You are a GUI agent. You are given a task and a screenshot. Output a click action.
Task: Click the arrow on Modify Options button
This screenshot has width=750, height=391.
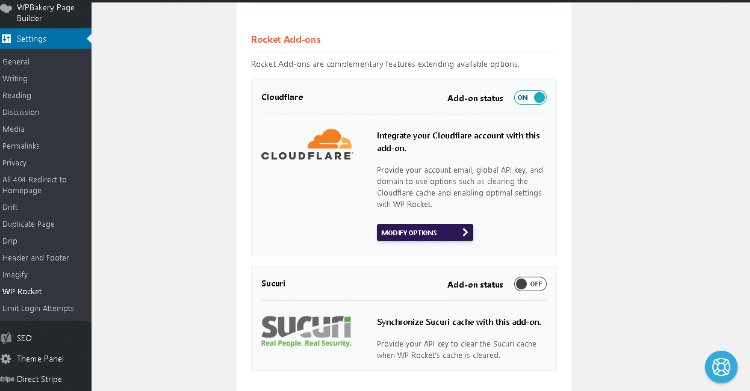pos(465,232)
